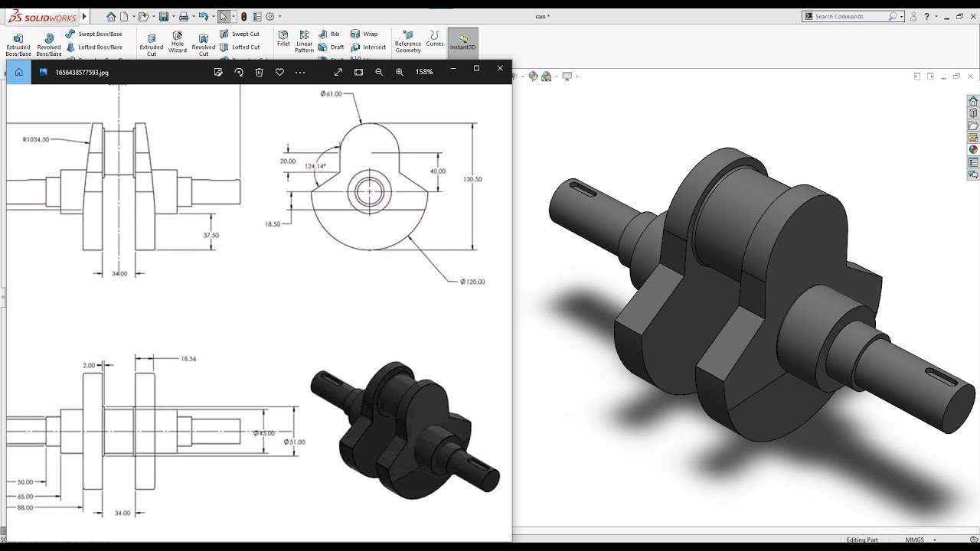Open the New document dropdown arrow
This screenshot has width=980, height=551.
133,16
